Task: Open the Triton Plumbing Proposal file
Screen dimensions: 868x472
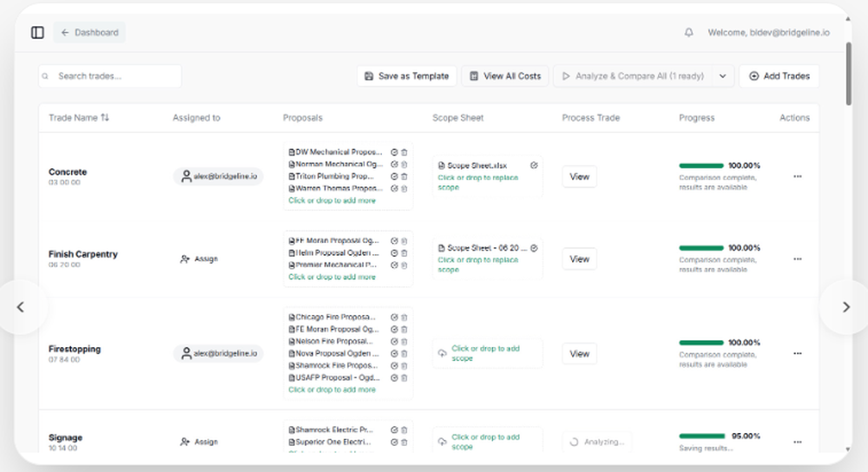Action: click(x=332, y=176)
